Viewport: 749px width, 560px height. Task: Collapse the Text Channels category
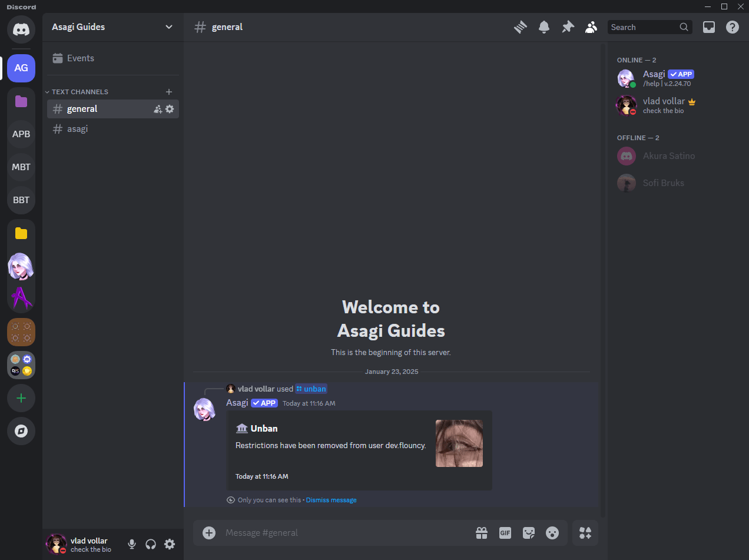(77, 92)
